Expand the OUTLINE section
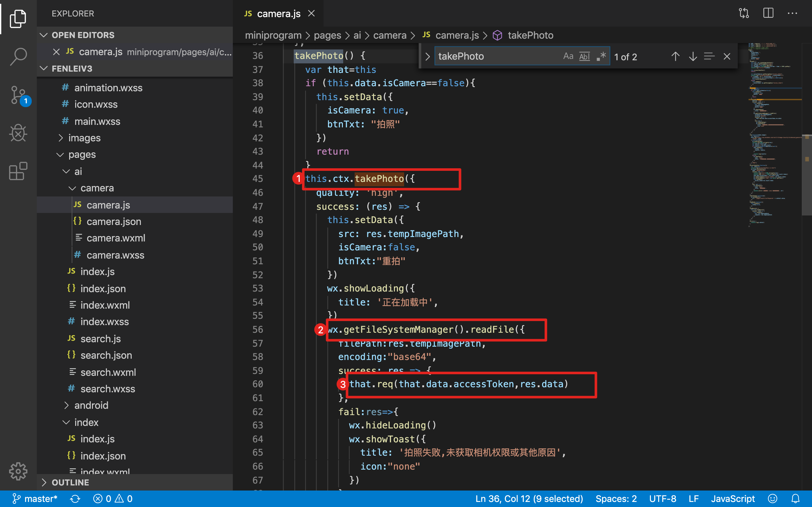The image size is (812, 507). click(x=70, y=482)
